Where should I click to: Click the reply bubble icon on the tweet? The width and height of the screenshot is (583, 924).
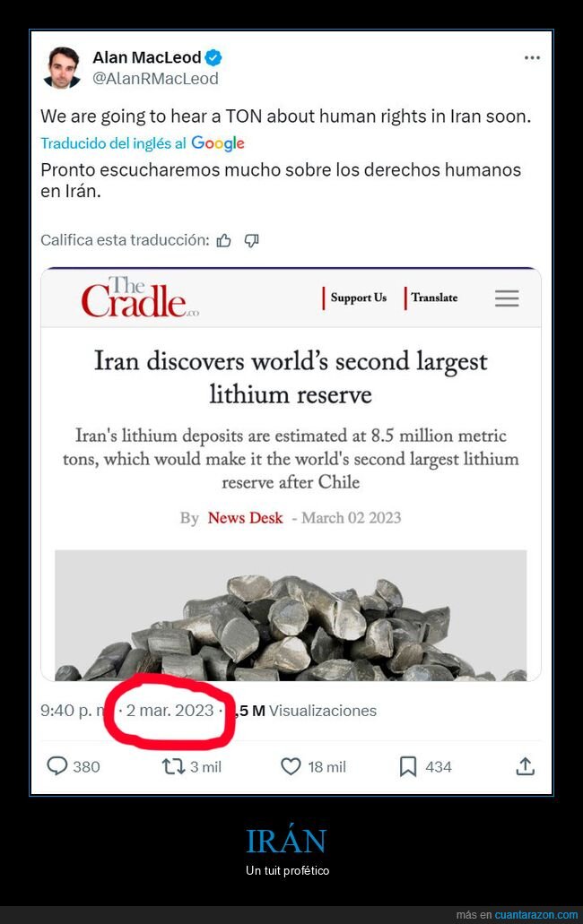coord(57,766)
